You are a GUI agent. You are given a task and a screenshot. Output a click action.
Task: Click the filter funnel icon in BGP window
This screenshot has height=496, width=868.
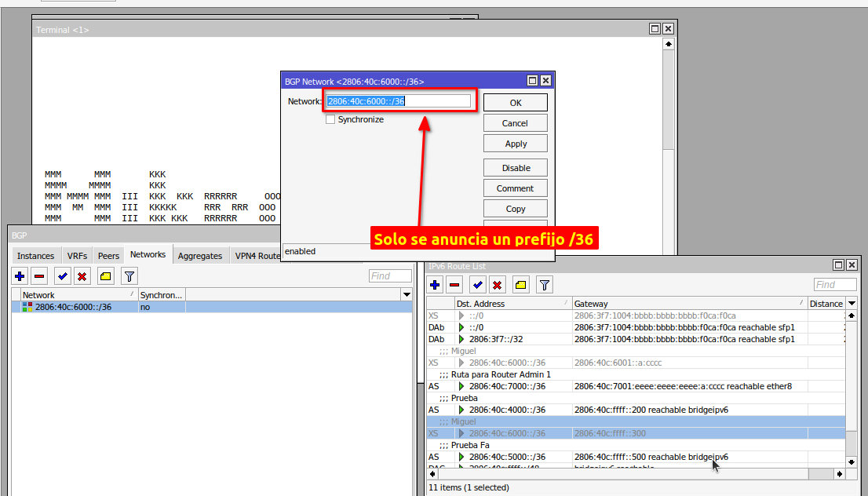(129, 276)
